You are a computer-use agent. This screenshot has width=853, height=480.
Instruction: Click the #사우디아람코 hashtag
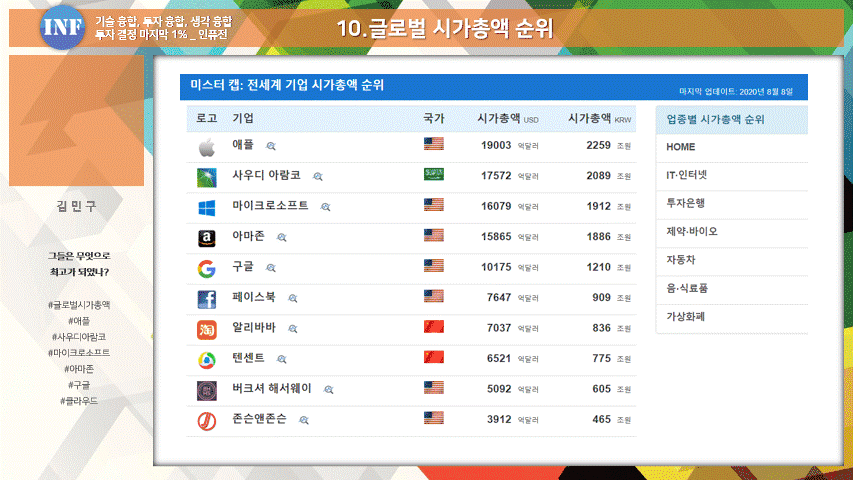click(79, 337)
